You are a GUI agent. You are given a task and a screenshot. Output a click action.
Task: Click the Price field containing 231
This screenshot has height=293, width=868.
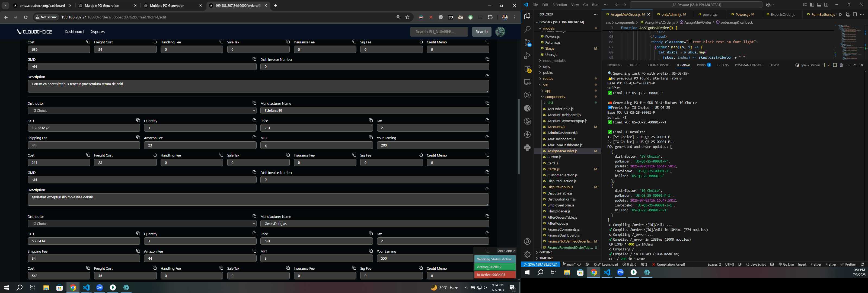click(x=316, y=128)
